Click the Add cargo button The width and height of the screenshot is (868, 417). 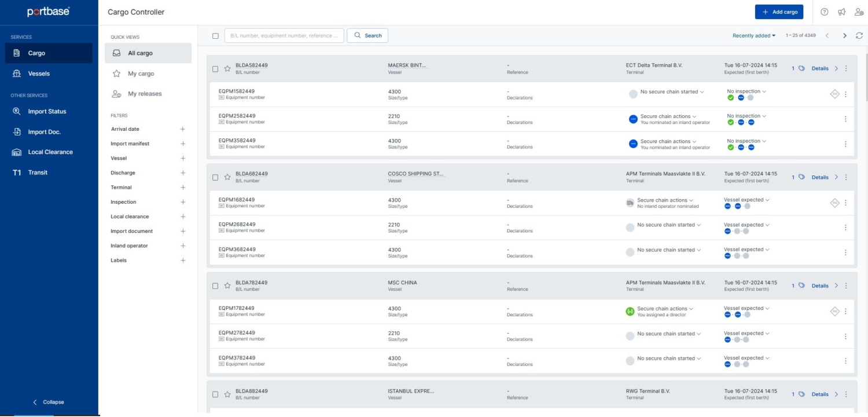pyautogui.click(x=779, y=12)
